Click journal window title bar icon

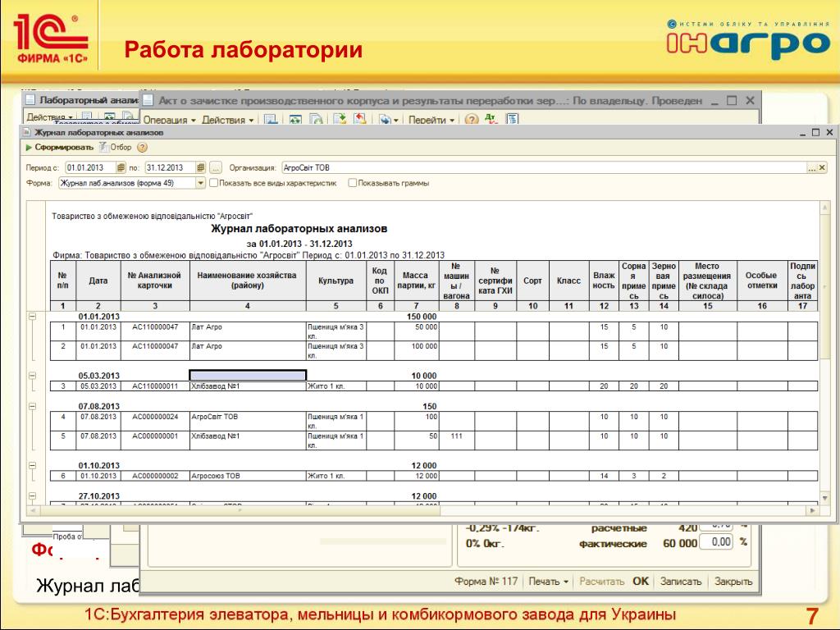coord(27,132)
